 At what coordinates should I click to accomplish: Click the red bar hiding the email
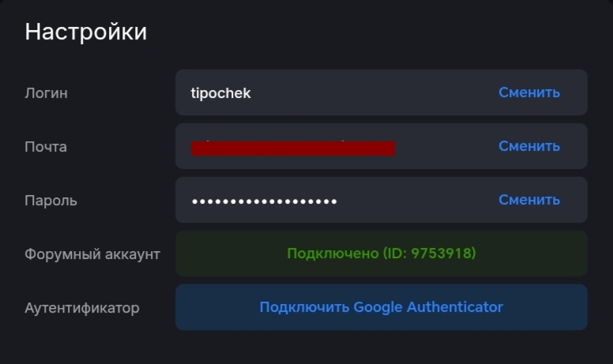pyautogui.click(x=293, y=148)
